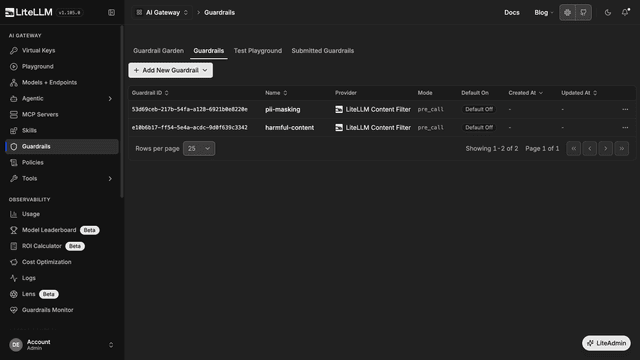Go to Playground in sidebar
Viewport: 640px width, 360px height.
pos(62,67)
